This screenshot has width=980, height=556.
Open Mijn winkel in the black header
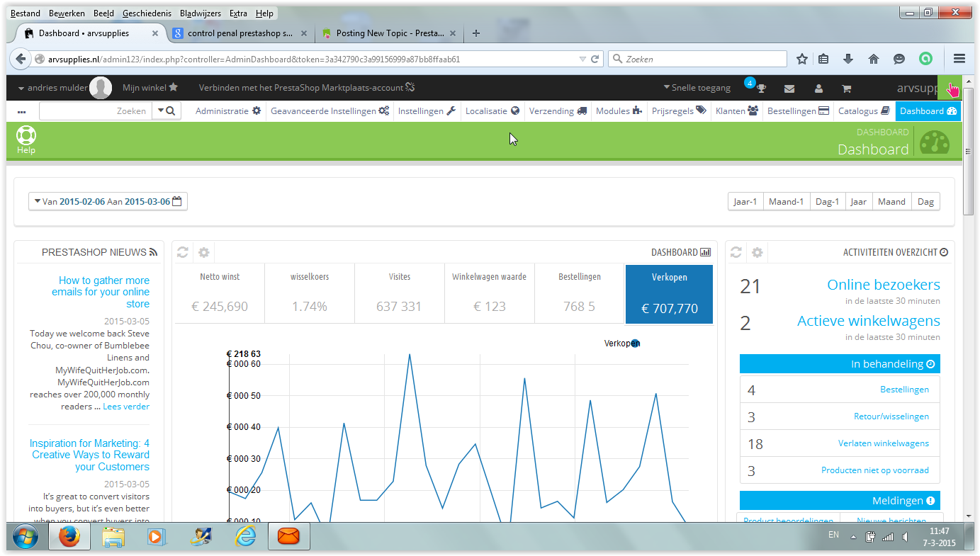click(x=150, y=88)
